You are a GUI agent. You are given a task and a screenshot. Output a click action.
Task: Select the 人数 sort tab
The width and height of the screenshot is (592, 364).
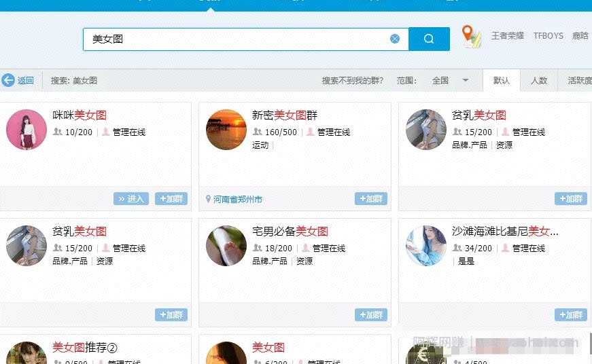tap(539, 80)
